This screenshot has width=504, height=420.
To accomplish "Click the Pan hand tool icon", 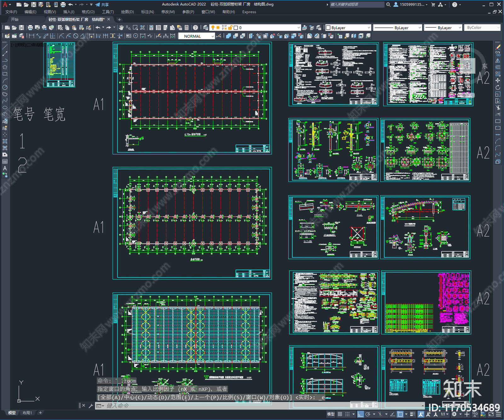I will [122, 28].
